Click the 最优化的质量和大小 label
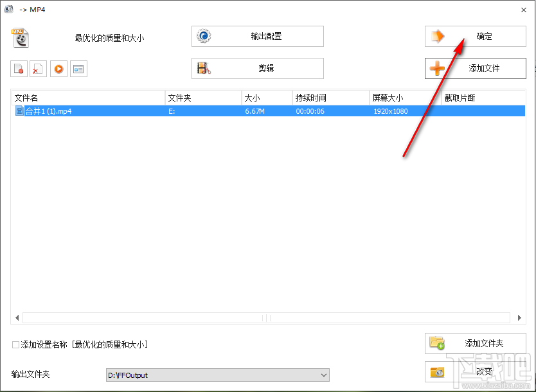The image size is (536, 392). tap(109, 38)
